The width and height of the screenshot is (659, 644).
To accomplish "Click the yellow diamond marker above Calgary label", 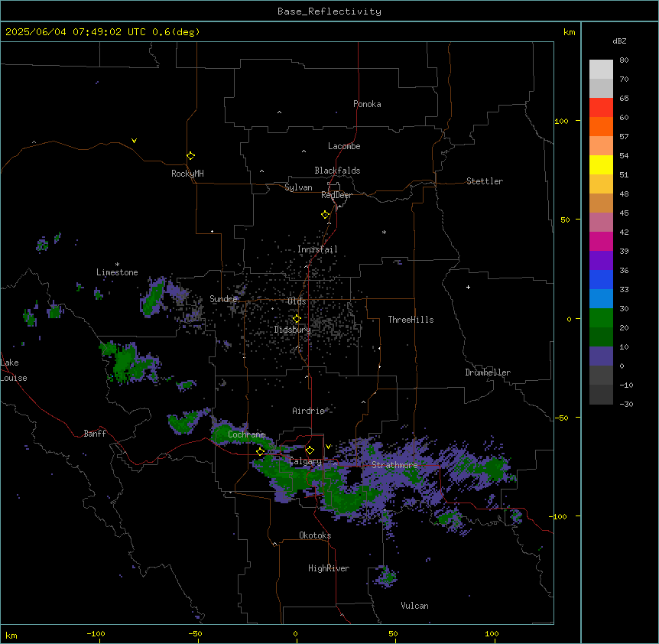I will [310, 450].
